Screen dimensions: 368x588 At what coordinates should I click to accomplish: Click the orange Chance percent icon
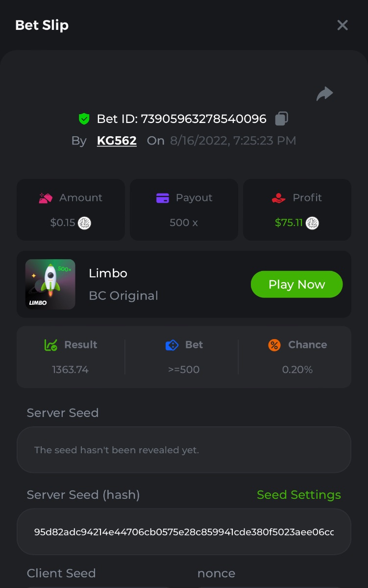pyautogui.click(x=274, y=345)
